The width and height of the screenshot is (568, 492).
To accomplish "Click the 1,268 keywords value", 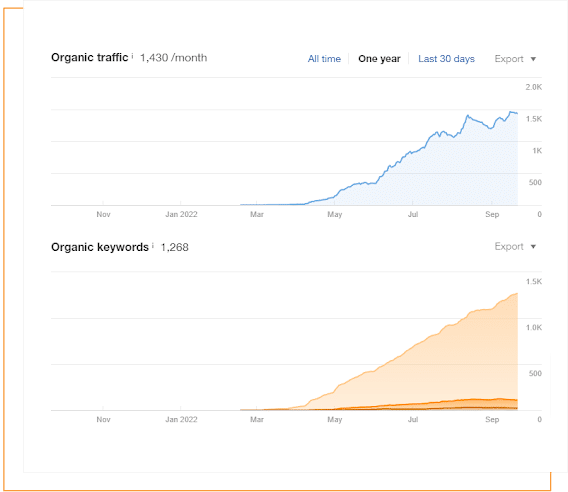I will coord(175,247).
